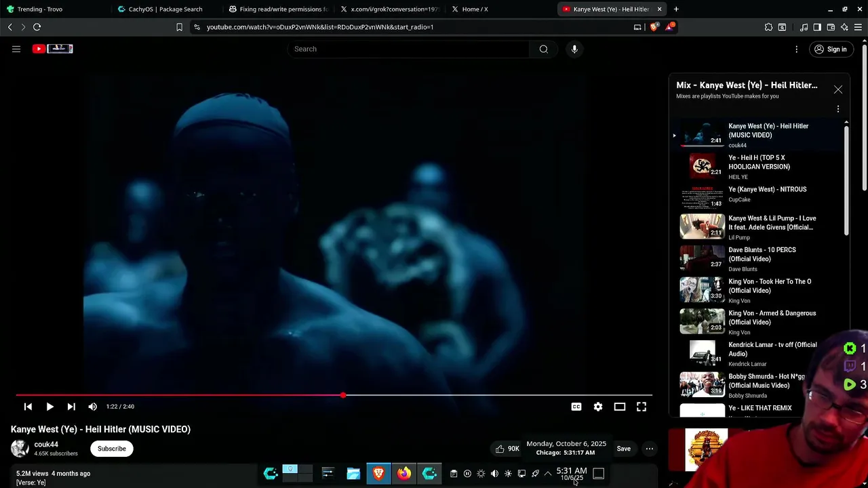Open more actions below the video

click(x=650, y=449)
